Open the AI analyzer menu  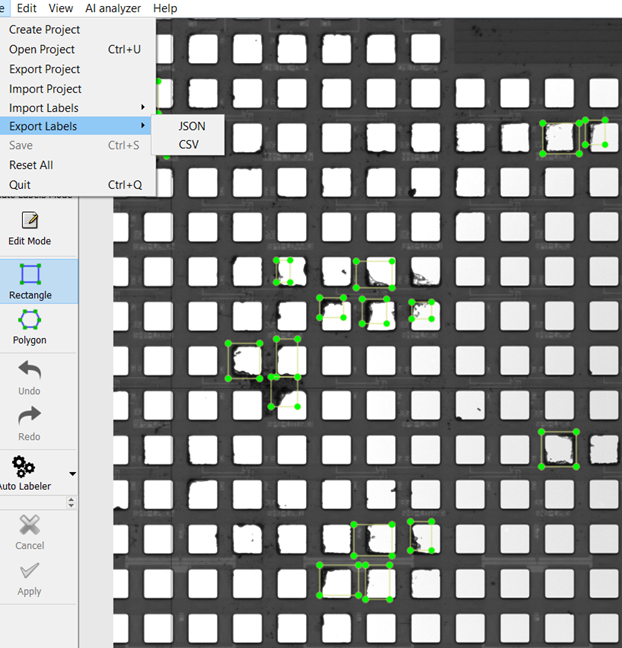click(113, 8)
